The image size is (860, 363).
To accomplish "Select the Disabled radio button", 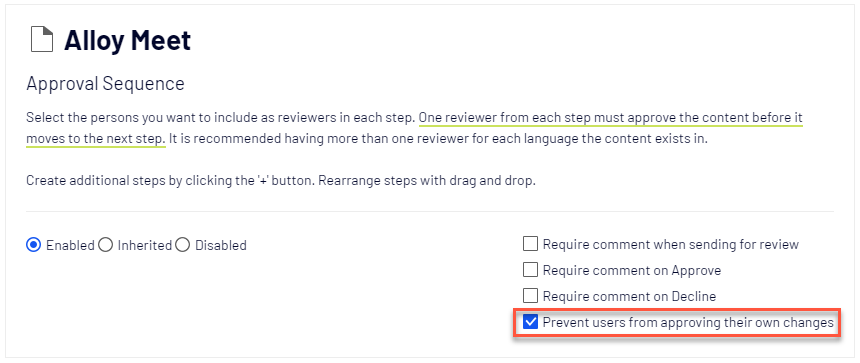I will (183, 245).
